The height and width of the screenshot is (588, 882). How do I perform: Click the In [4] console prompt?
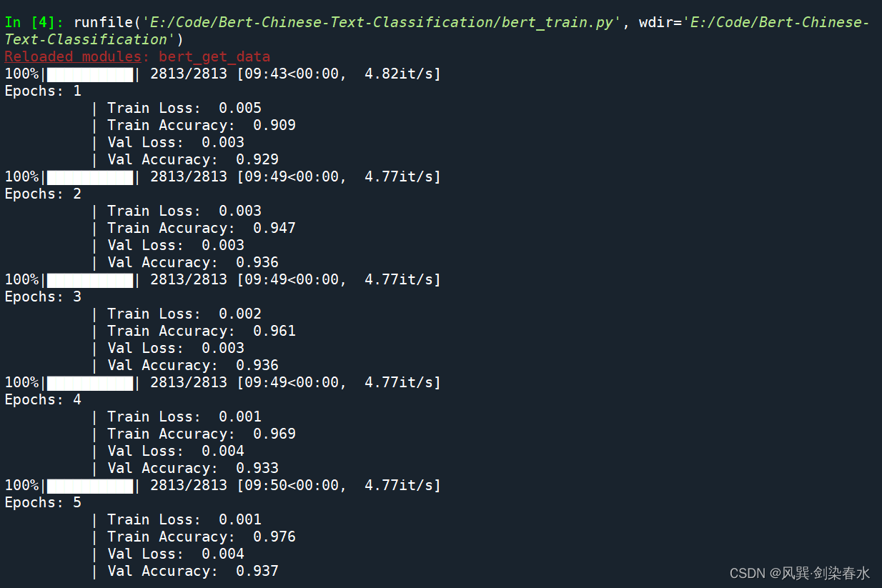coord(34,22)
